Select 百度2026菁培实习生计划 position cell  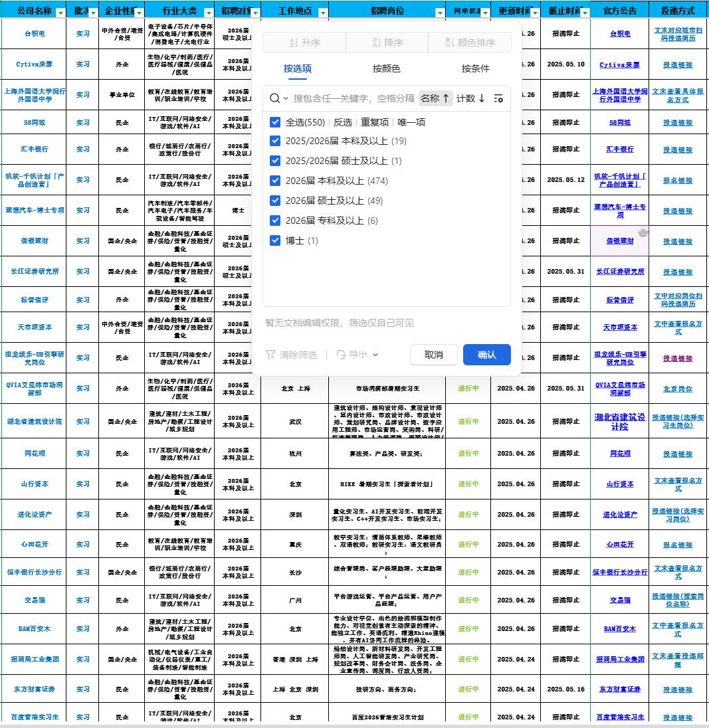[x=387, y=717]
